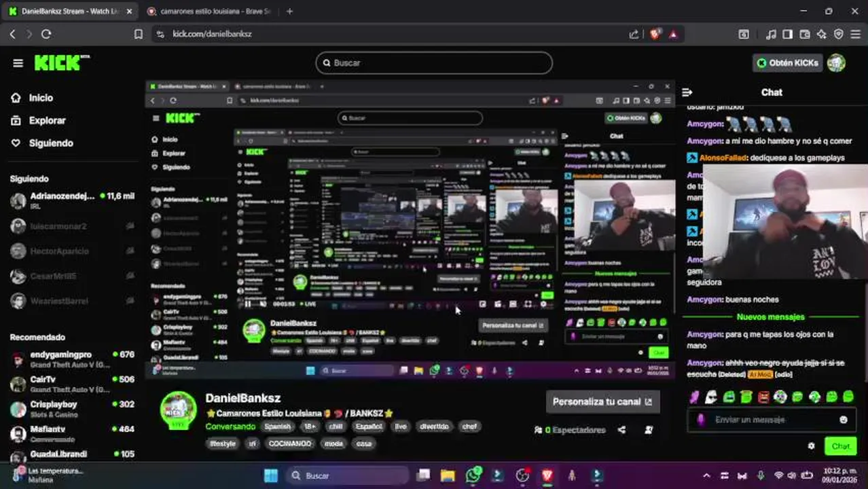Open WhatsApp from the taskbar
The width and height of the screenshot is (868, 489).
473,475
